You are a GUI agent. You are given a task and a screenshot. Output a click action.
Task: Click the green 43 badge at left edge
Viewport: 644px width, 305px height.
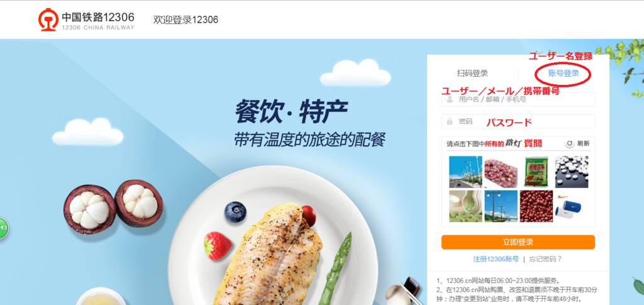click(4, 228)
